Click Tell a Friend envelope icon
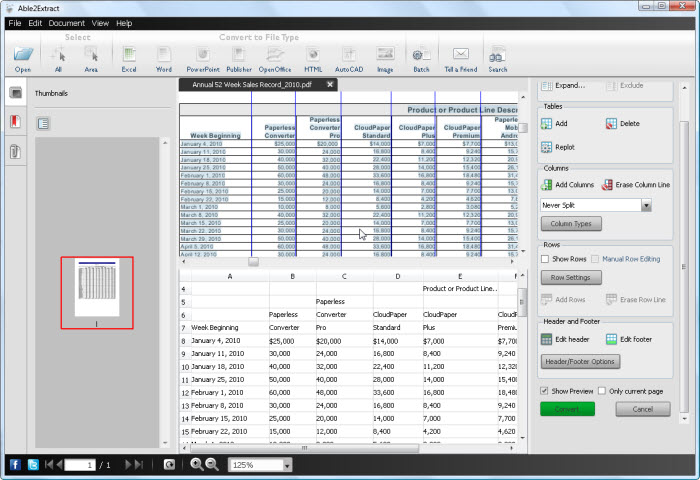700x480 pixels. (x=461, y=54)
